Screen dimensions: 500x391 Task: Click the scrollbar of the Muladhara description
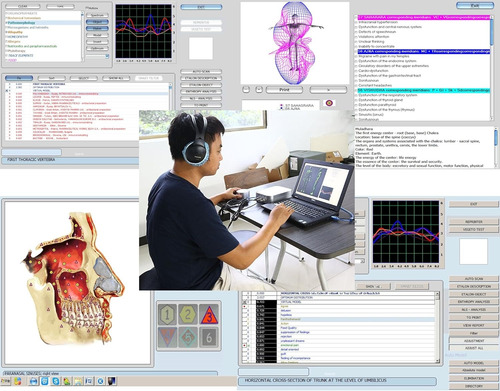496,147
